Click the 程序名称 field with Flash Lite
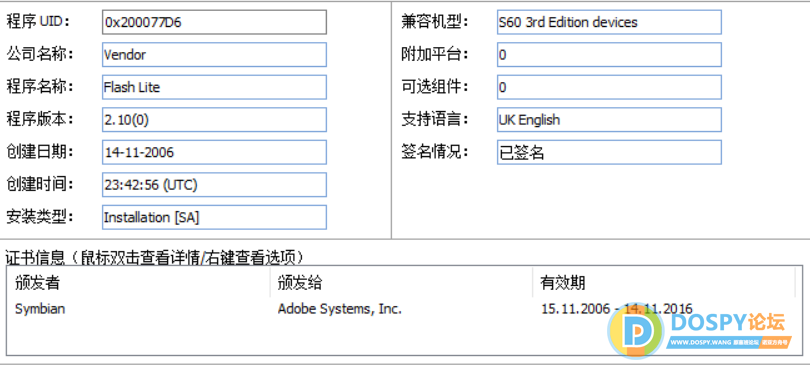810x366 pixels. [x=214, y=87]
